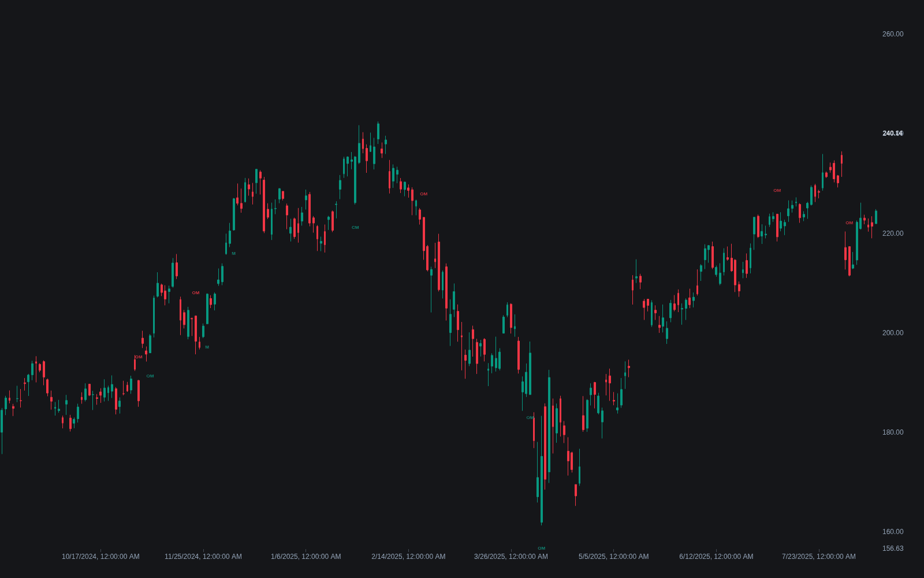Select the 7/23/2025 date axis label

[819, 557]
